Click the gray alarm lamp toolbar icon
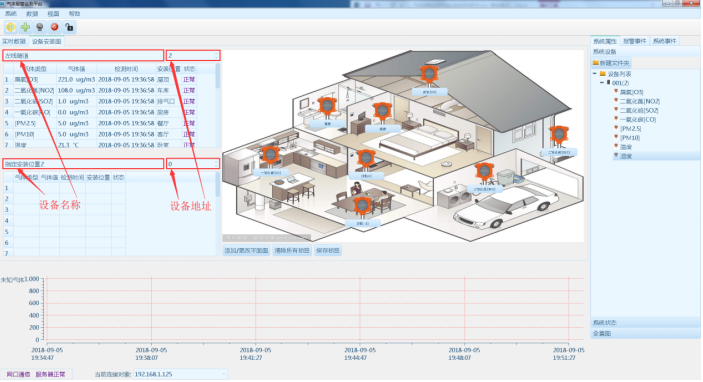 pos(40,27)
